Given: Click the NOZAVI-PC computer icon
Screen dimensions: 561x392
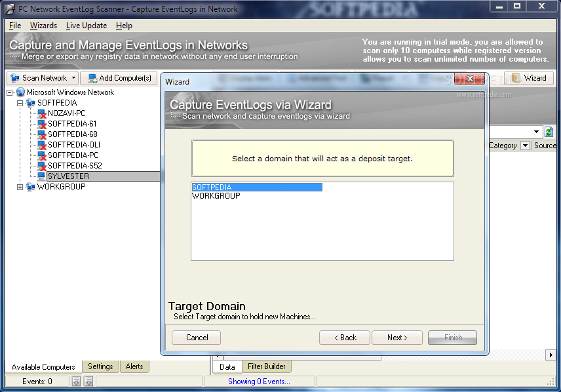Looking at the screenshot, I should pyautogui.click(x=42, y=113).
